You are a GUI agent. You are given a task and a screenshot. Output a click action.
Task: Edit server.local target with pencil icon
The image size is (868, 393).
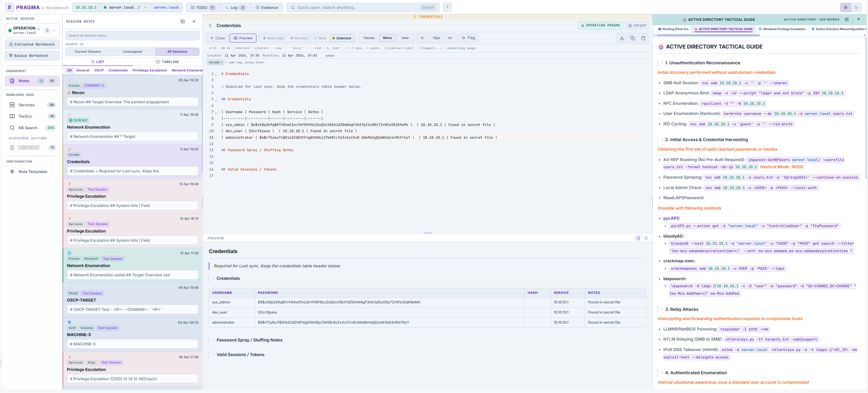coord(139,7)
